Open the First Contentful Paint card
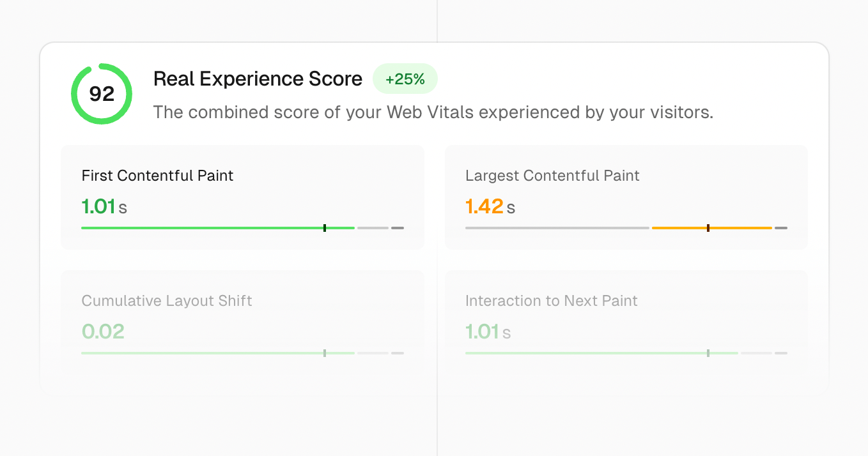Screen dimensions: 868x456 242,197
